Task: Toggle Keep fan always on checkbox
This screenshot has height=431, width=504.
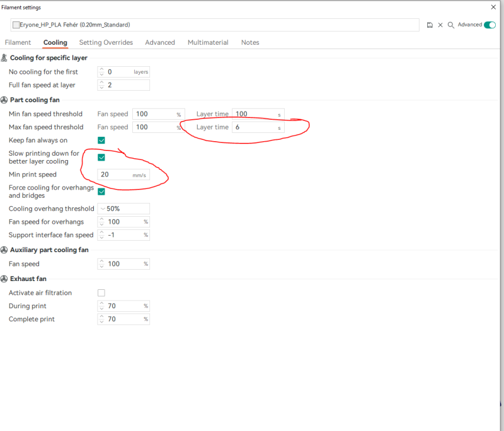Action: click(101, 140)
